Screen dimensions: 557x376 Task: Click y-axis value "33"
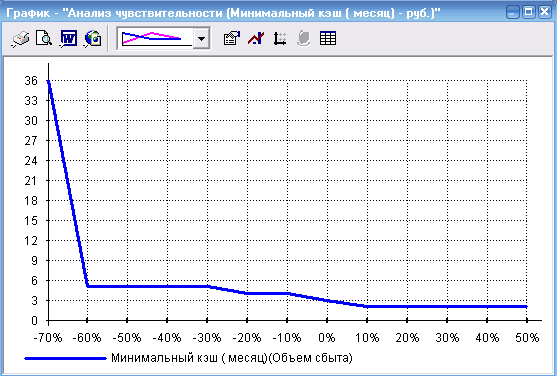point(31,101)
